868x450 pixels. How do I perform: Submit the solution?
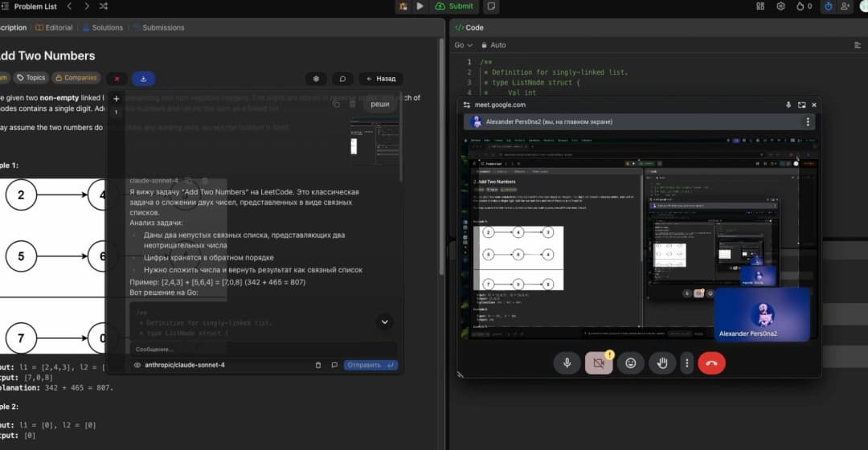click(x=455, y=6)
